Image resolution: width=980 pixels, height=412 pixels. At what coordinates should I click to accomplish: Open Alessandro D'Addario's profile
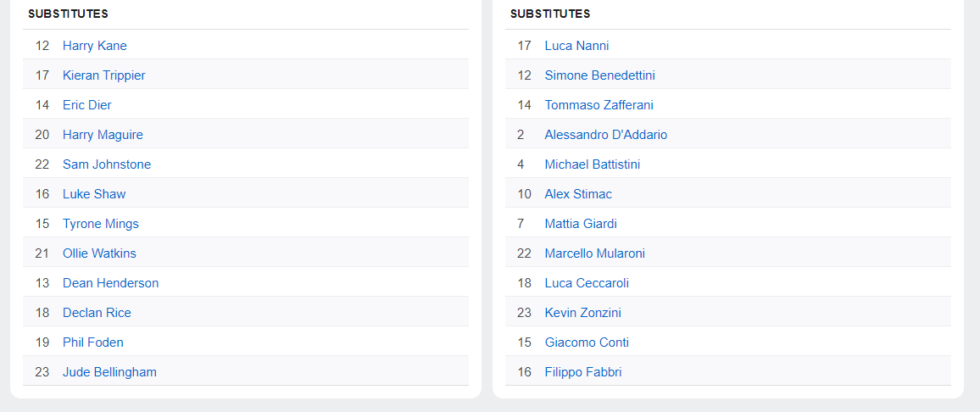tap(605, 135)
